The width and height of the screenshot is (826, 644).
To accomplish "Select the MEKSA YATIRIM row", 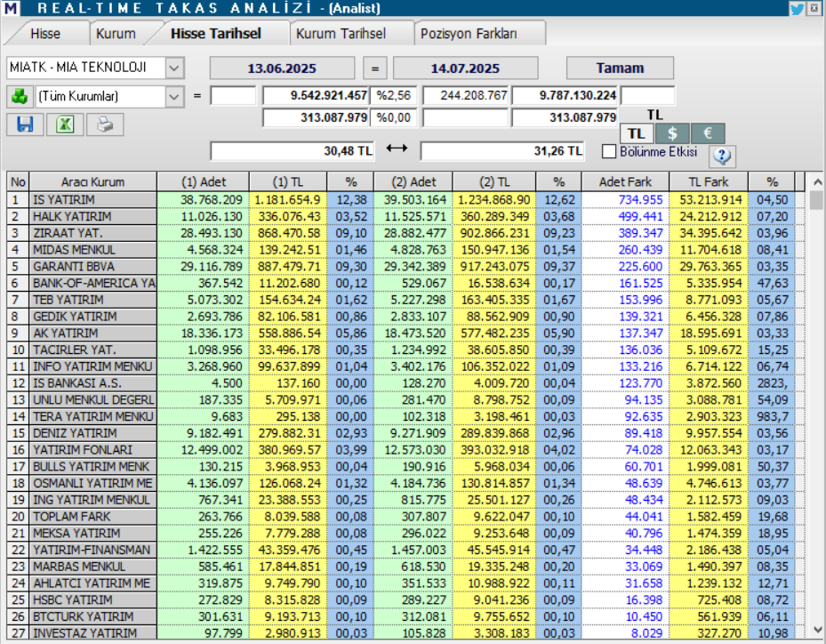I will tap(405, 534).
